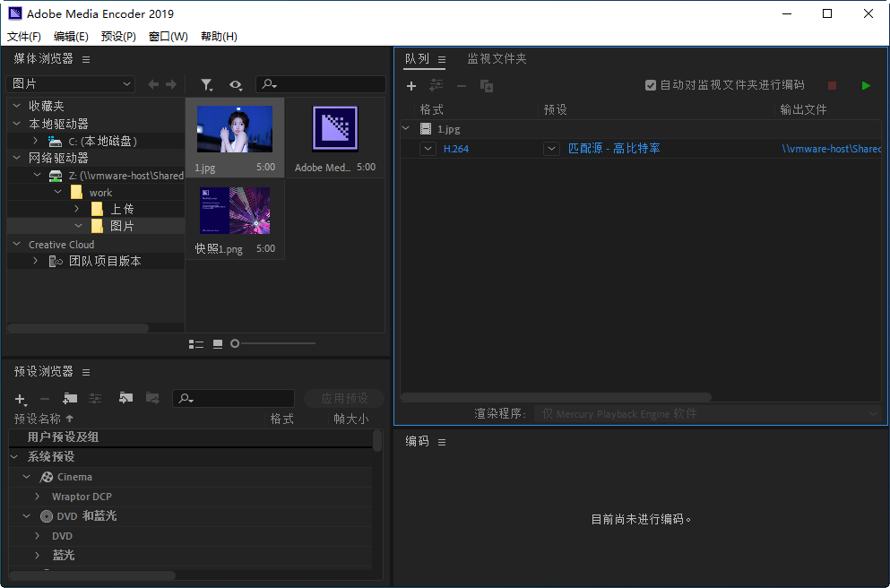
Task: Expand the C: (本地磁盘) drive
Action: [x=36, y=141]
